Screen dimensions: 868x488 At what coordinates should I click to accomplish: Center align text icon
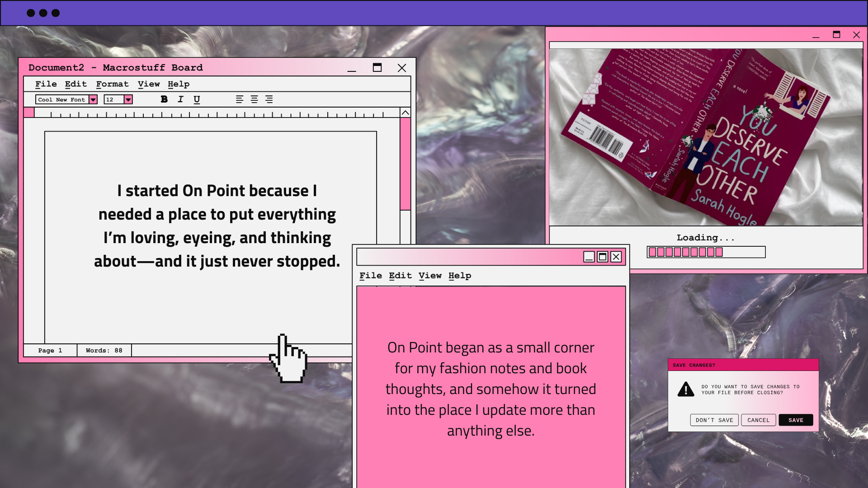[x=255, y=99]
